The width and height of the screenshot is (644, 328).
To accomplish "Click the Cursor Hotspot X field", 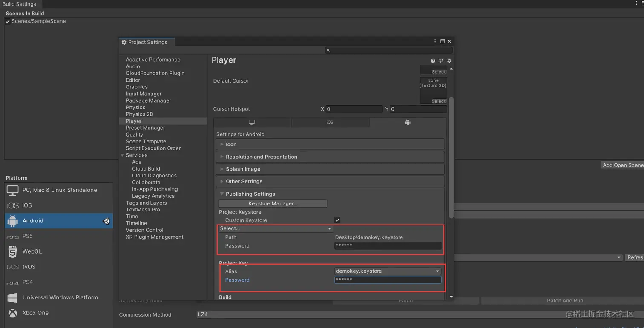I will (354, 109).
